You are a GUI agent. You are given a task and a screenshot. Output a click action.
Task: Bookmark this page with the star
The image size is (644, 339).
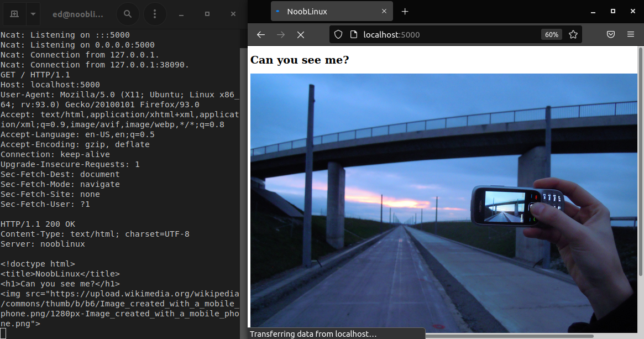pos(573,34)
